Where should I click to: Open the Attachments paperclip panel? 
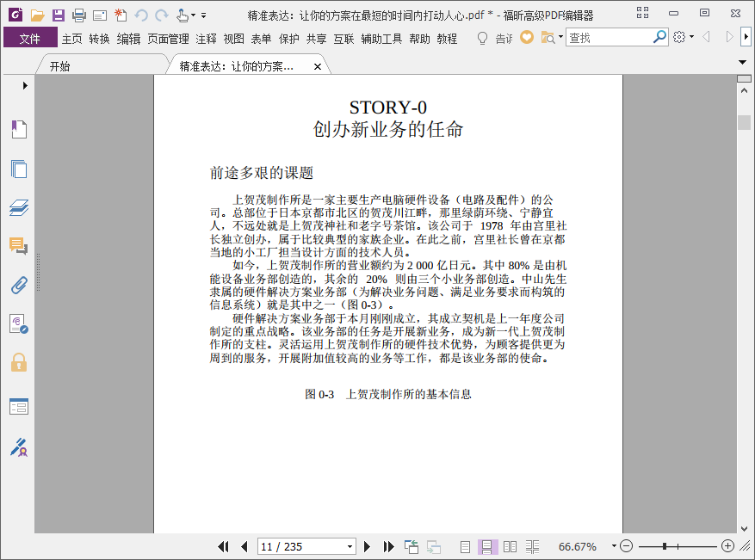click(x=18, y=285)
